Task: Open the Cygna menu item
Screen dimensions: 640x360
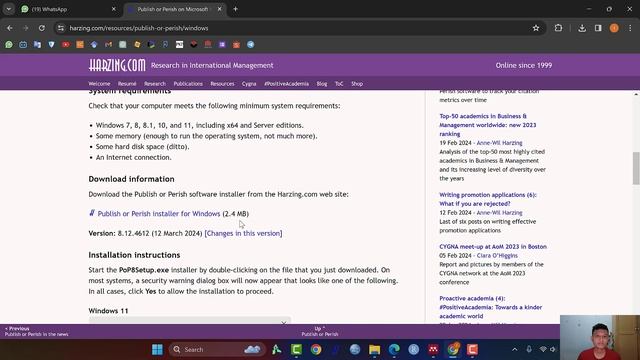Action: coord(249,84)
